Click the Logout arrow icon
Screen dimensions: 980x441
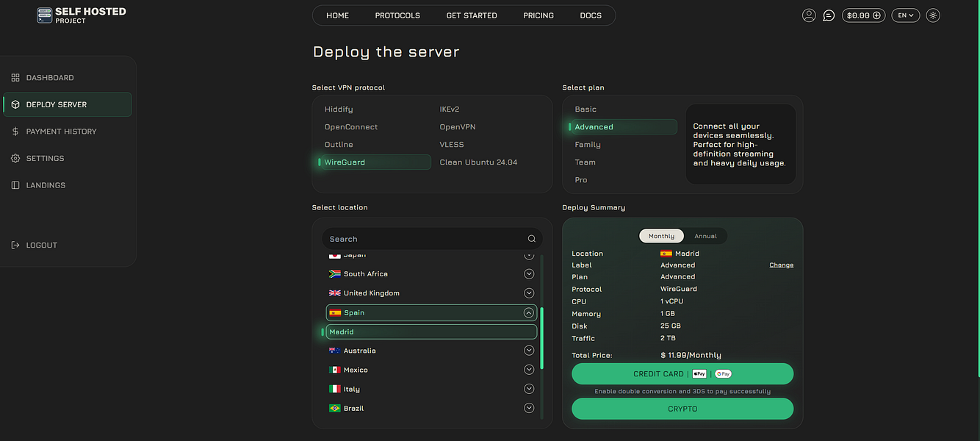(15, 245)
